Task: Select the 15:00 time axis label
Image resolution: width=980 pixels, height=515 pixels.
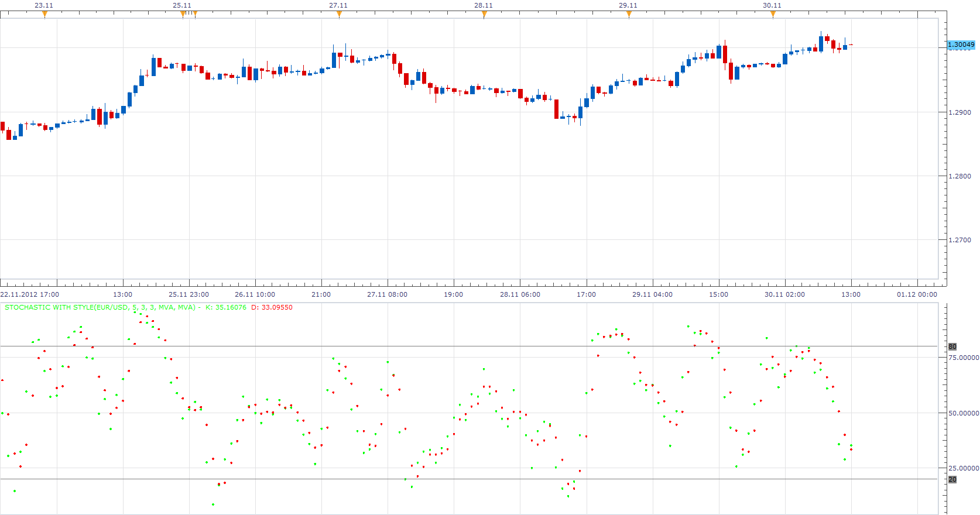Action: point(718,294)
